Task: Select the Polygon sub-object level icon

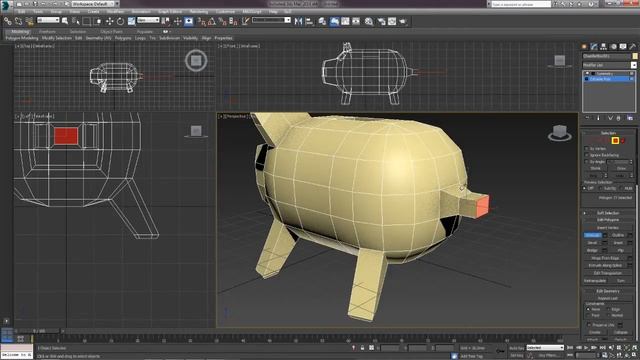Action: [x=615, y=141]
